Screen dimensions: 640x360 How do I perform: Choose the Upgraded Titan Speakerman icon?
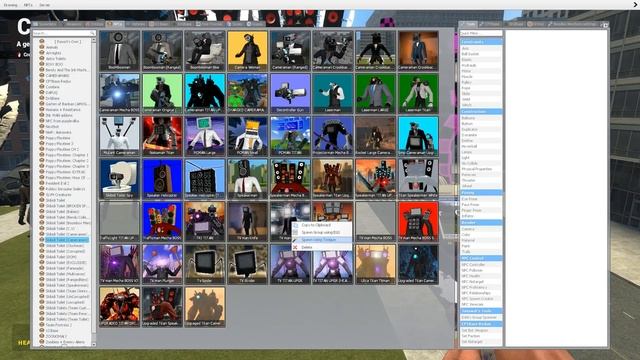point(162,307)
